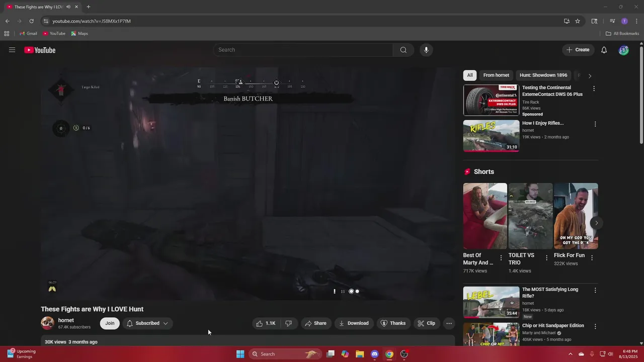Open Chrome media controls icon
The width and height of the screenshot is (644, 362).
(x=612, y=21)
